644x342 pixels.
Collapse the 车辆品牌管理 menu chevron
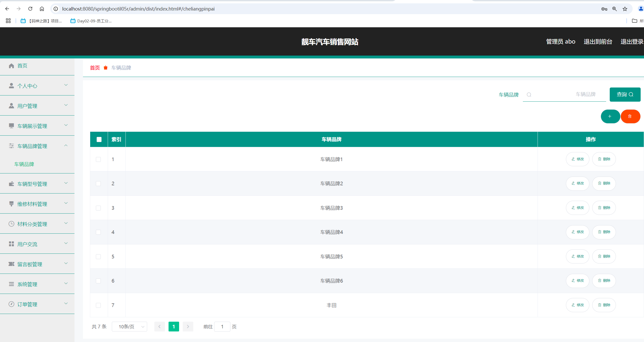pos(66,145)
